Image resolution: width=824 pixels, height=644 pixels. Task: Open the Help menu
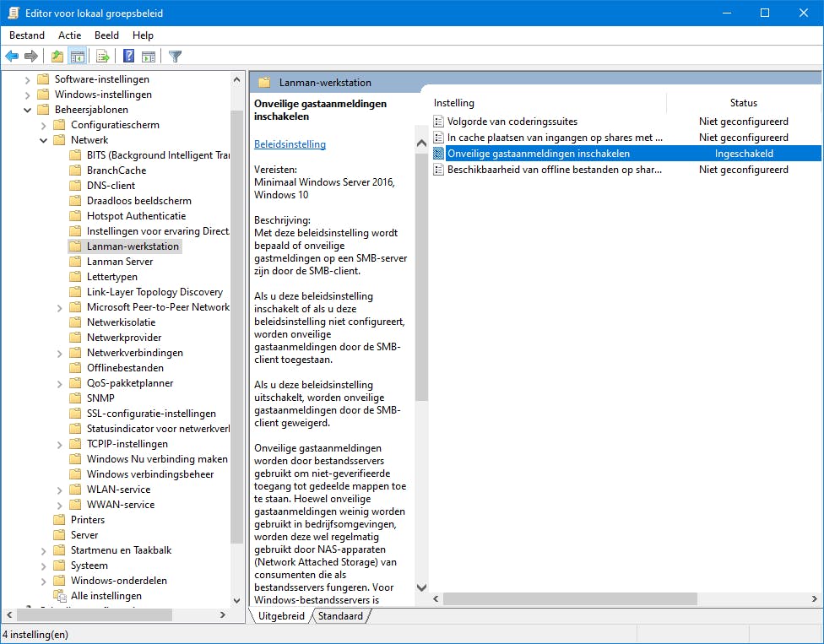[x=143, y=35]
